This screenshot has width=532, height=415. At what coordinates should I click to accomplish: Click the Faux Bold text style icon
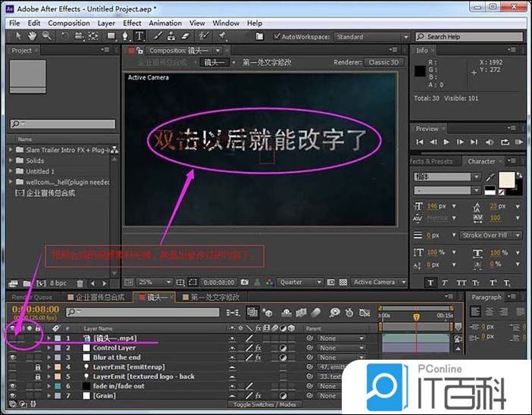coord(430,283)
